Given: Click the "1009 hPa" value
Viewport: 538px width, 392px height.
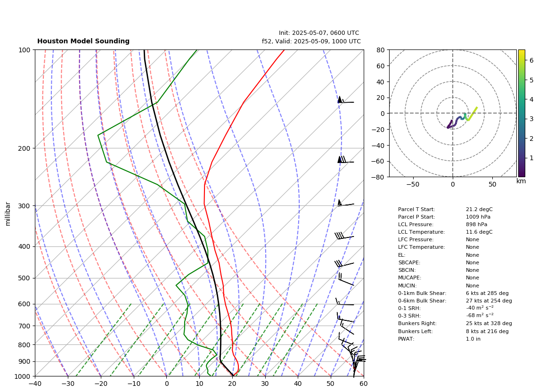Looking at the screenshot, I should 478,217.
